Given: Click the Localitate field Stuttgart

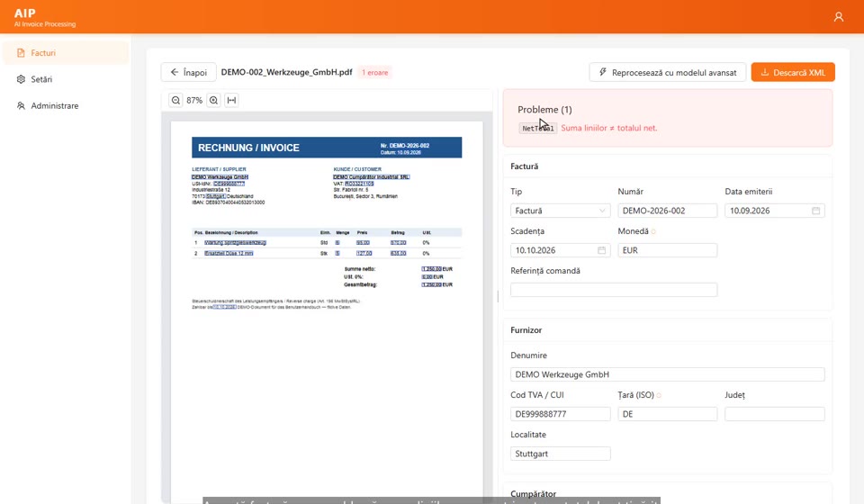Looking at the screenshot, I should click(x=561, y=454).
